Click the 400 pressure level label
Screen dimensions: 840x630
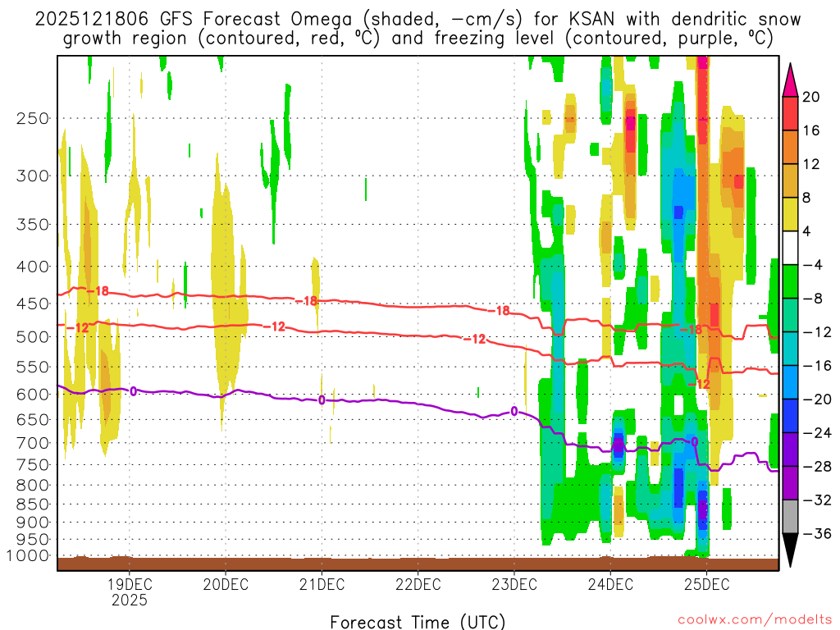click(33, 267)
